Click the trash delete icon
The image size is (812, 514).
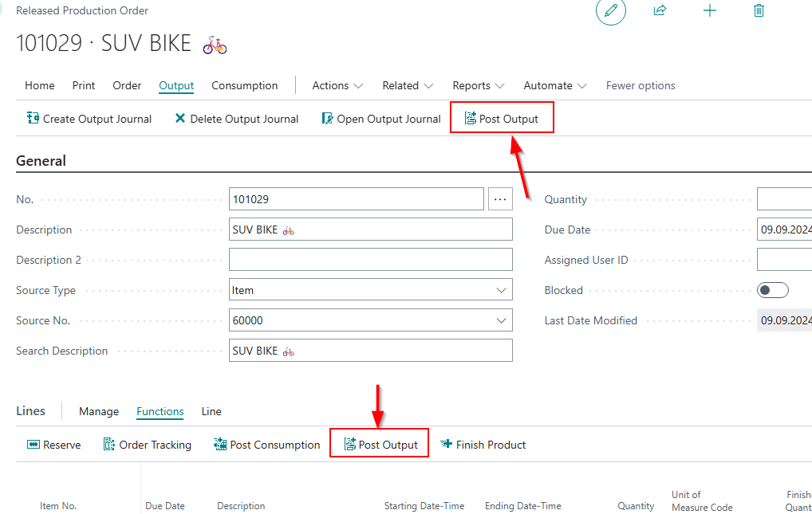[x=759, y=11]
